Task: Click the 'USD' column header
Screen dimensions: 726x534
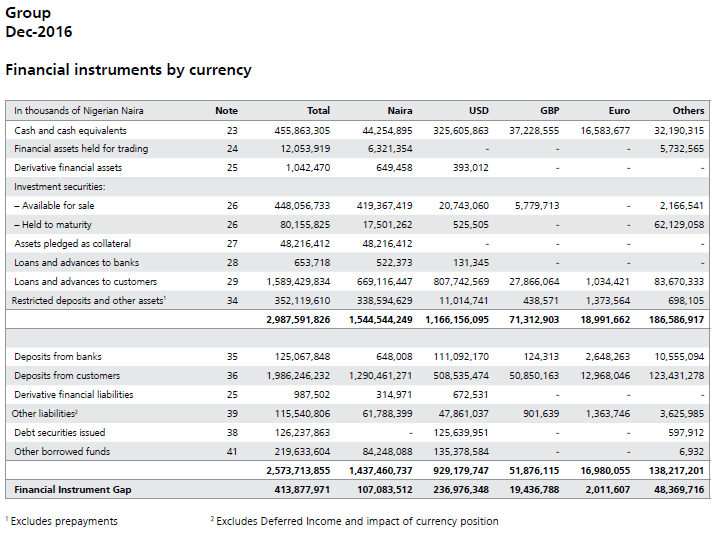Action: [479, 111]
